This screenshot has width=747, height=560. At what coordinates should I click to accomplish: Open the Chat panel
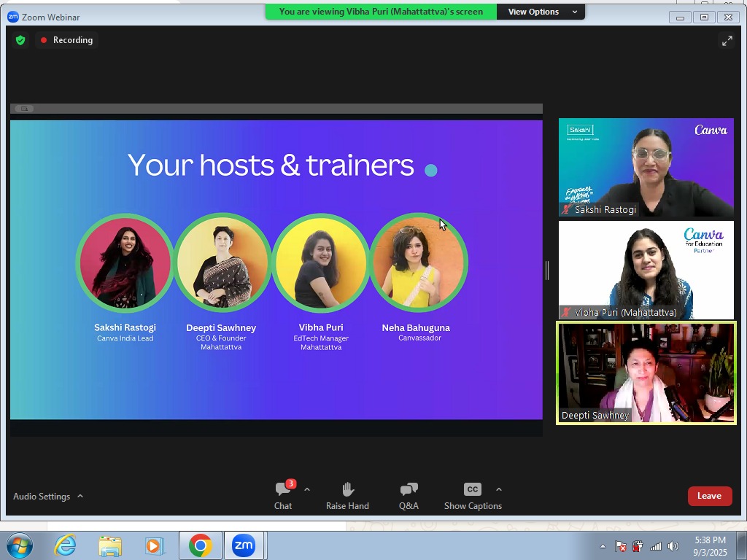click(x=284, y=495)
